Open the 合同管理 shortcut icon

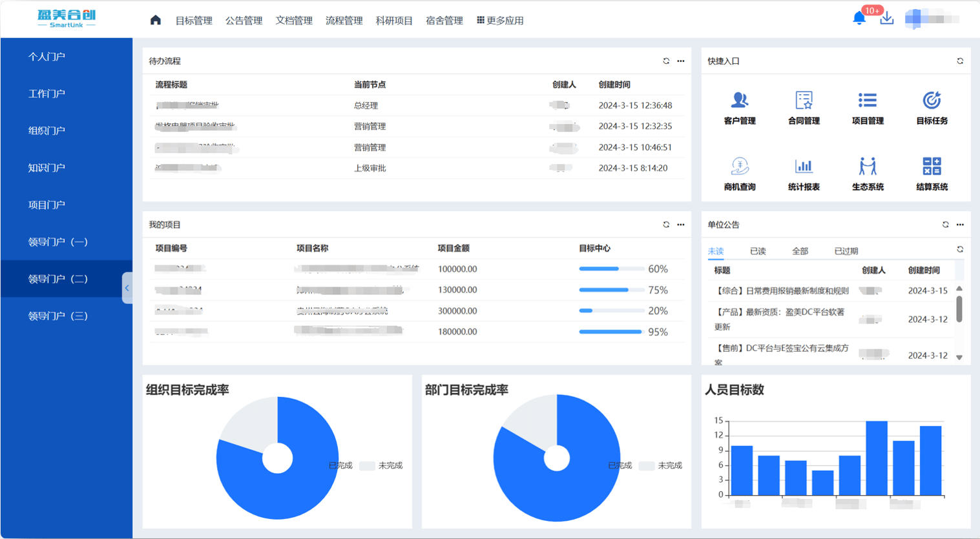[803, 101]
